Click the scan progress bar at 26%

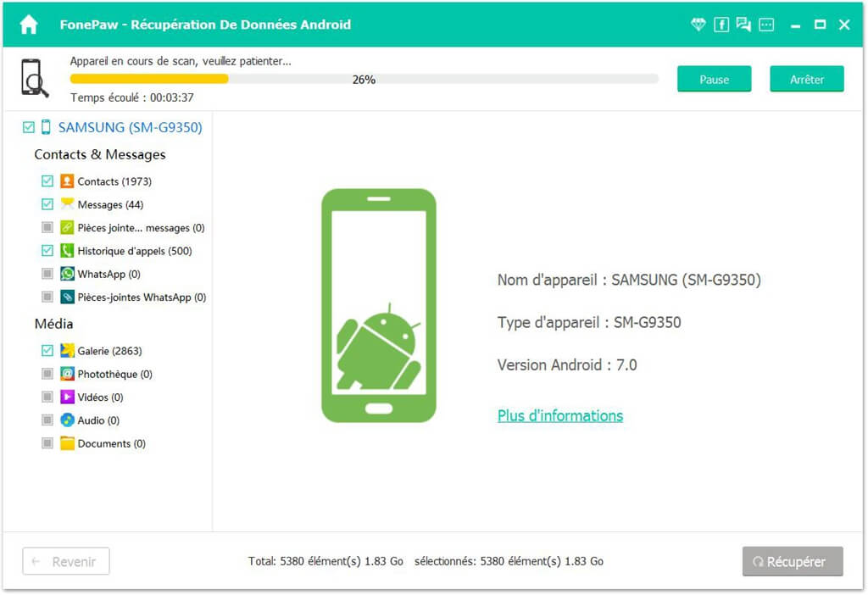click(364, 79)
